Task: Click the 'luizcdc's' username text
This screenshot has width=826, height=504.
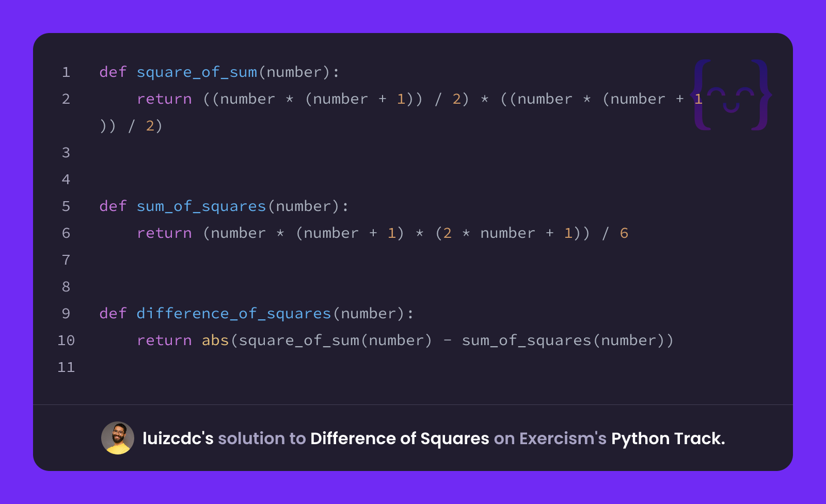Action: (178, 438)
